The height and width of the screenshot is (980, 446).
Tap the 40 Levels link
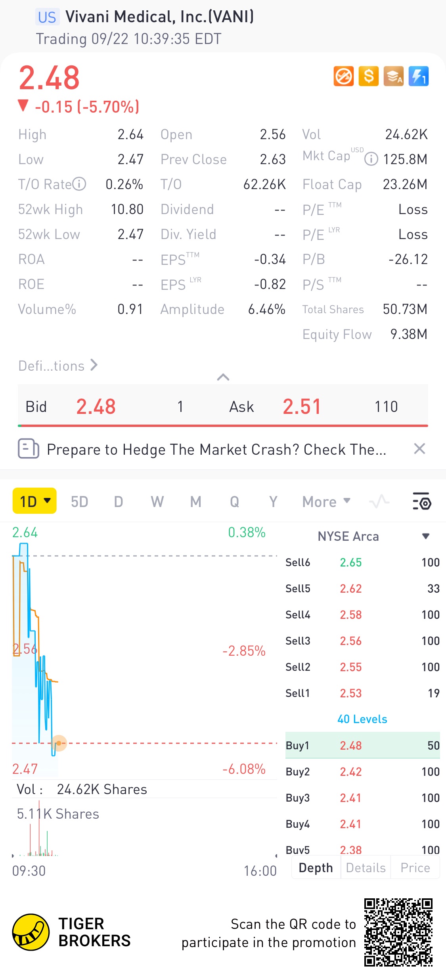[x=362, y=719]
